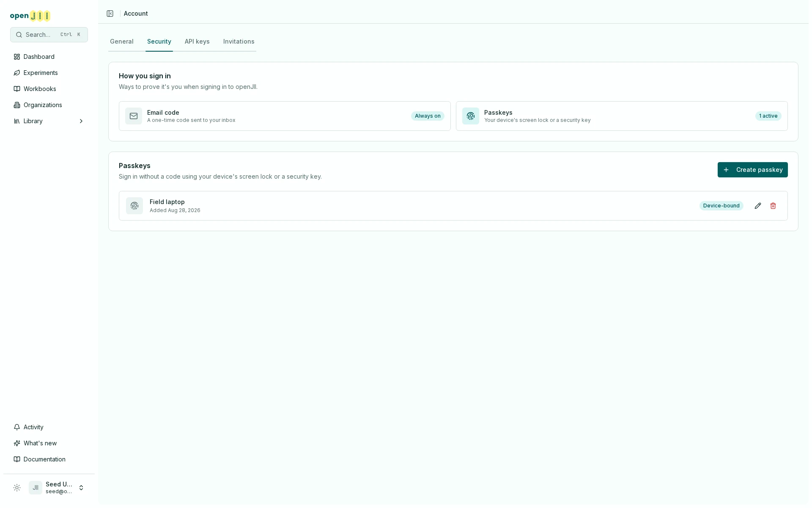
Task: Click the What's new sparkle icon
Action: click(x=17, y=443)
